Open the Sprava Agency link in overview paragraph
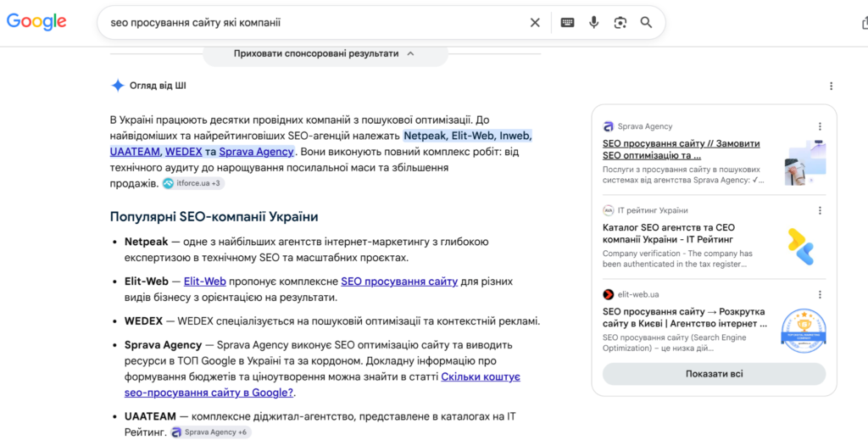The image size is (868, 446). (256, 152)
